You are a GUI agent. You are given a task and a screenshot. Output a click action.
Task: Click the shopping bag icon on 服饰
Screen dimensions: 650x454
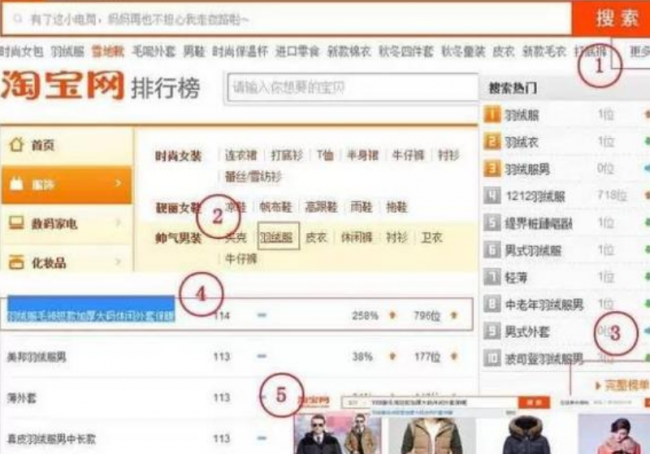[16, 184]
